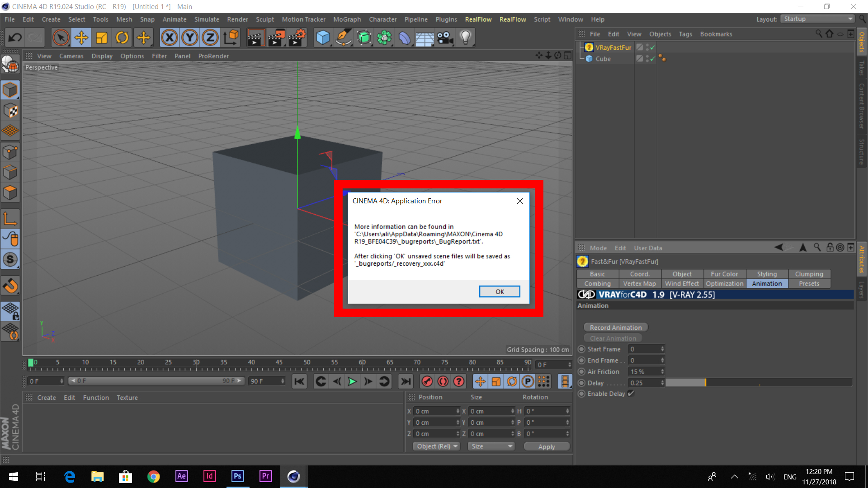Click the Array modeling object icon
Image resolution: width=868 pixels, height=488 pixels.
[x=384, y=38]
